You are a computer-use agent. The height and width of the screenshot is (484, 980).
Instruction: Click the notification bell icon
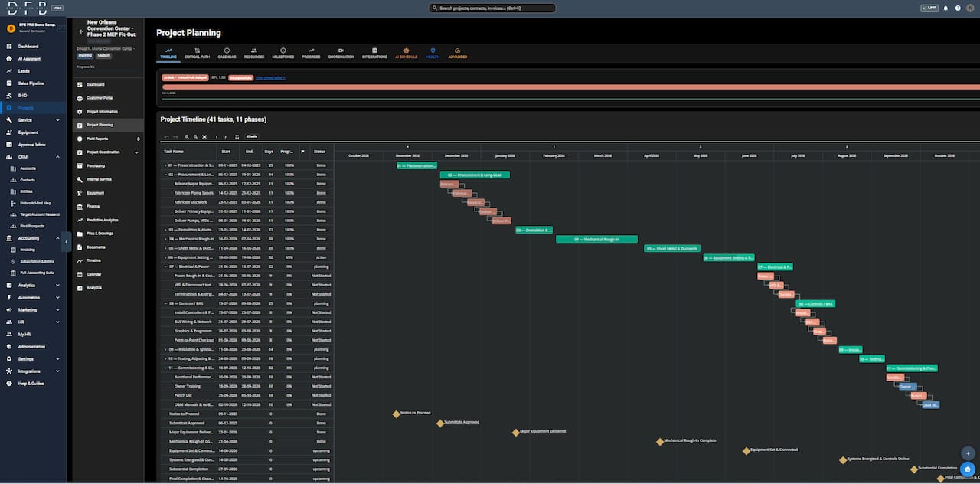point(946,8)
